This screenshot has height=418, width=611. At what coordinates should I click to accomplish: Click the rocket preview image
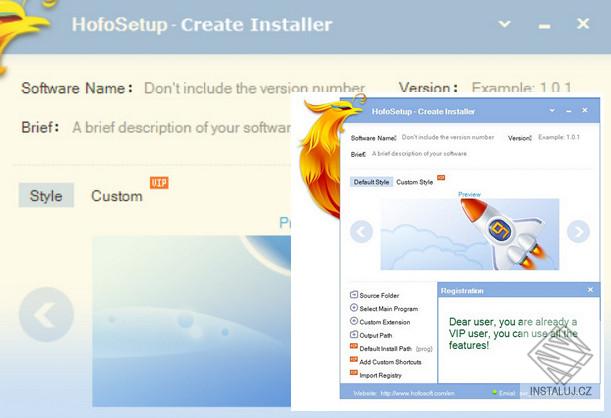(470, 234)
